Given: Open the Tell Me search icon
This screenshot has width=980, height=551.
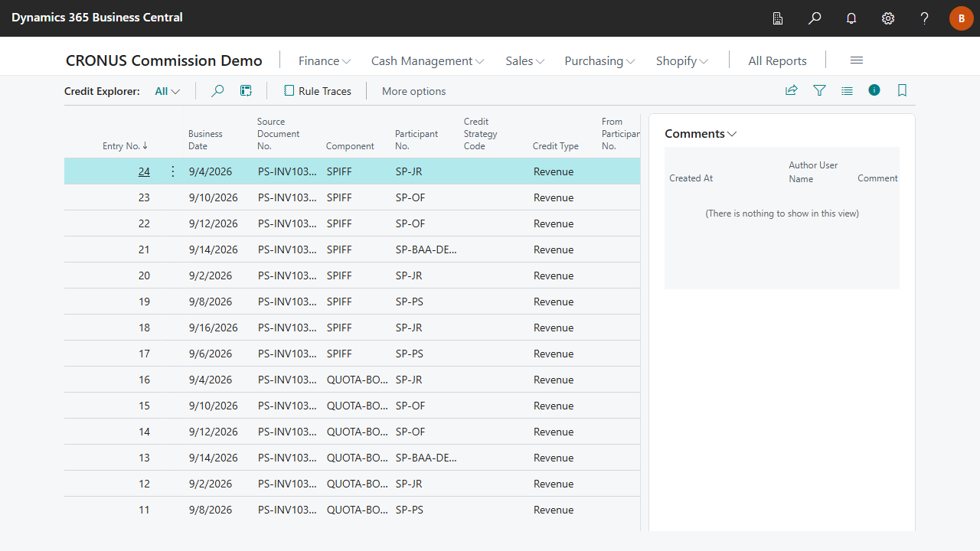Looking at the screenshot, I should click(815, 18).
